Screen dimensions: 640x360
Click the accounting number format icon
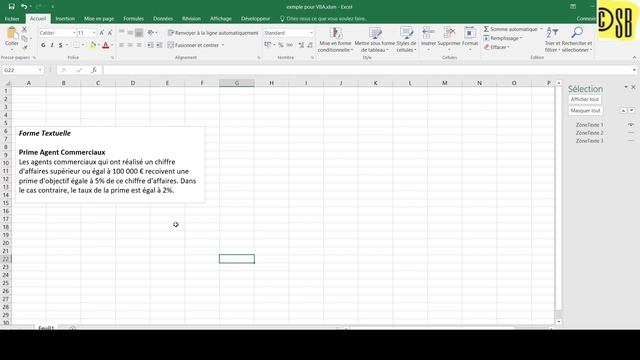click(268, 45)
